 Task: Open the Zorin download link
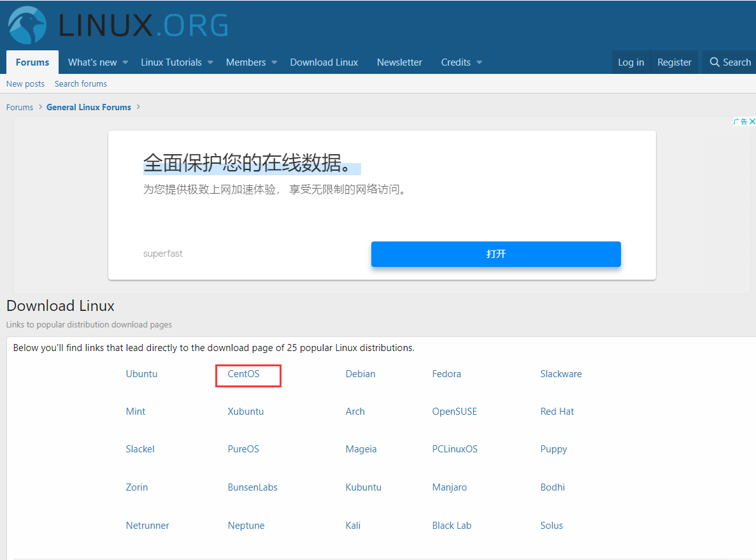136,487
